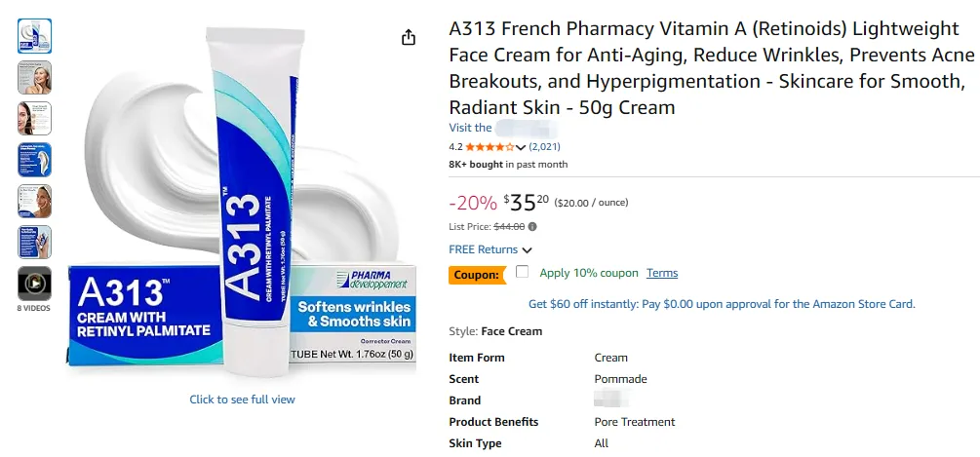Check the Apply 10% coupon checkbox

tap(523, 272)
